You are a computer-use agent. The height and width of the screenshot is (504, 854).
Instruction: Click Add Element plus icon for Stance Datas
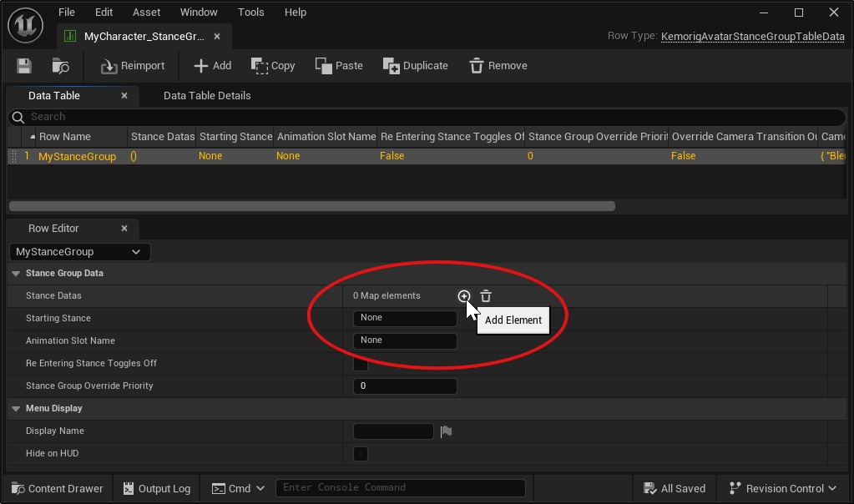[x=464, y=296]
